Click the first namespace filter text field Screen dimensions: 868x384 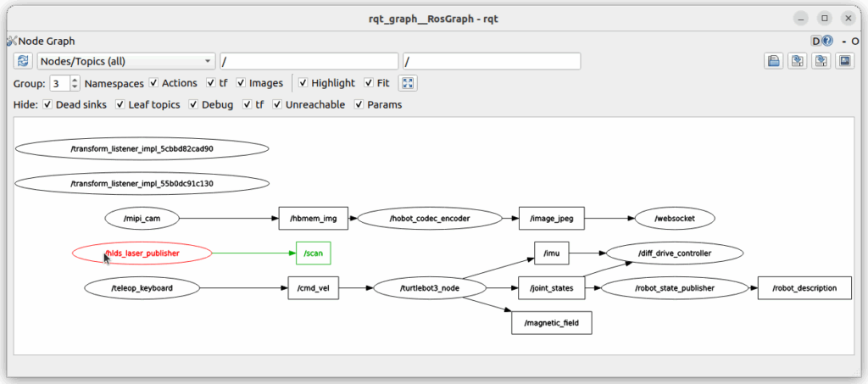pos(309,61)
